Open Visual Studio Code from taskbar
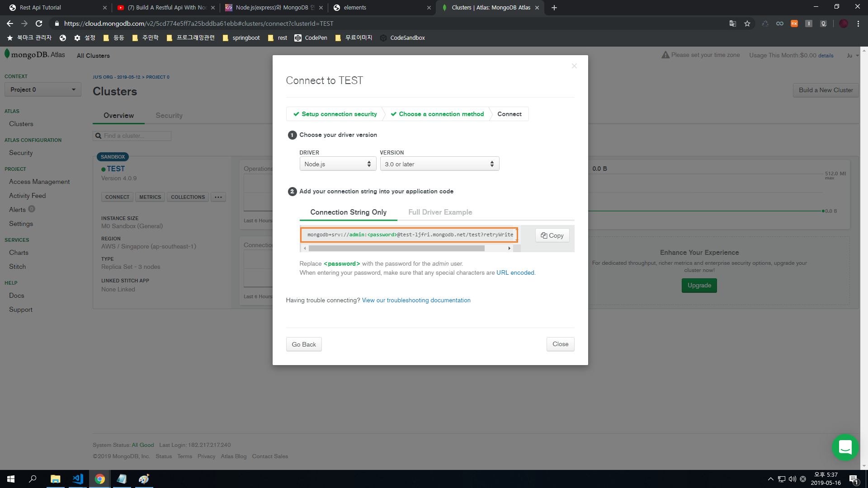868x488 pixels. pyautogui.click(x=77, y=479)
